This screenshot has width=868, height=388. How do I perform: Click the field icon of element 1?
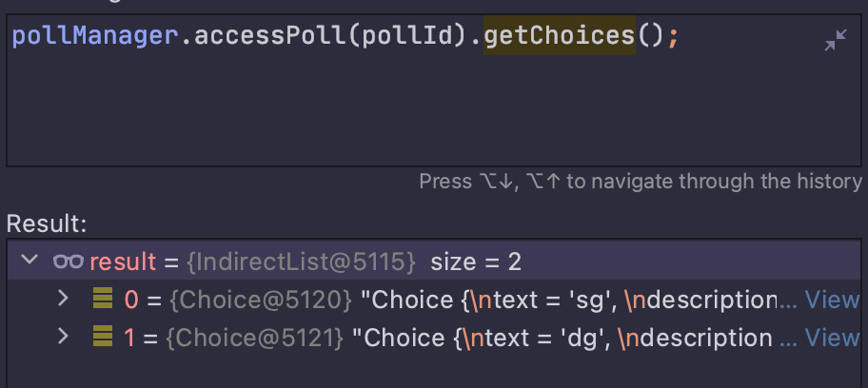103,336
